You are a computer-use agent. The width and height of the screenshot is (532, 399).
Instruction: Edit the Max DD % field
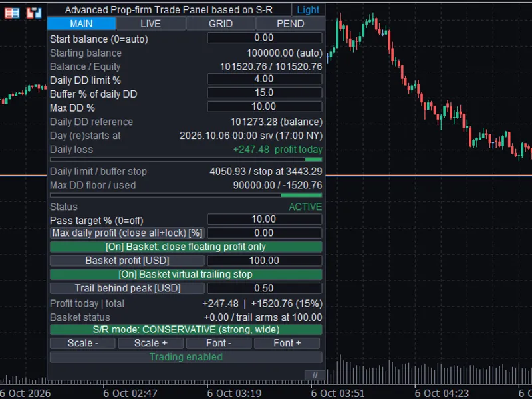pos(264,106)
